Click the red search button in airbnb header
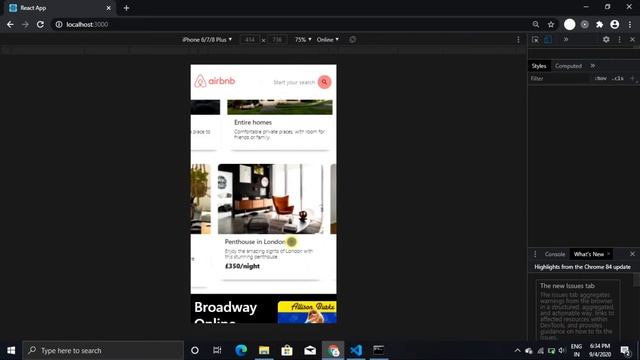This screenshot has width=640, height=360. 324,82
